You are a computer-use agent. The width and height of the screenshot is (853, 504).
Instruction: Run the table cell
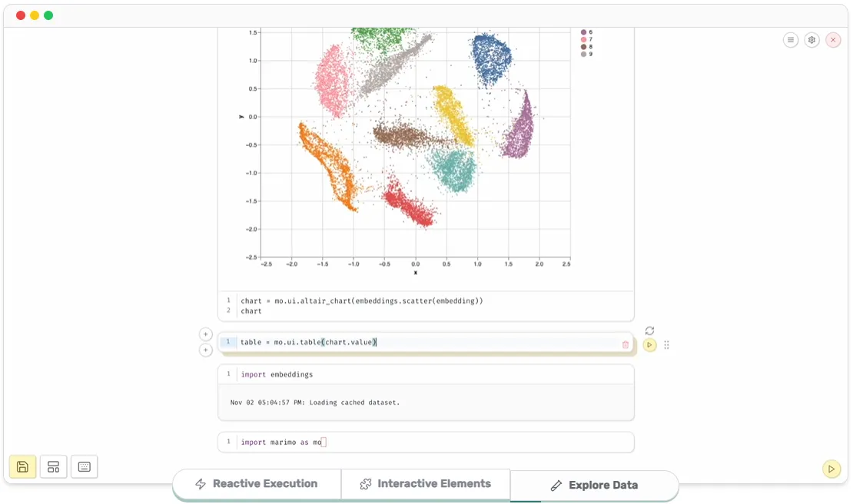click(649, 345)
